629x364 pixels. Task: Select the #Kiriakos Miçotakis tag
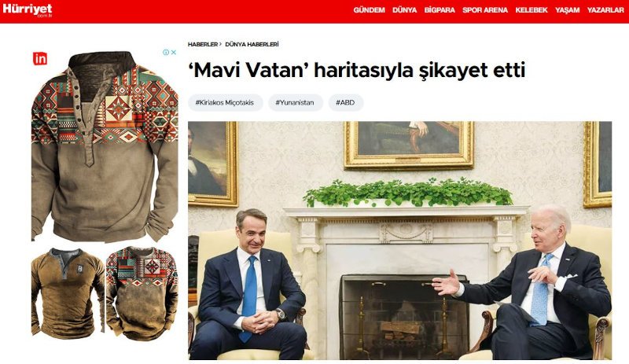tap(225, 103)
